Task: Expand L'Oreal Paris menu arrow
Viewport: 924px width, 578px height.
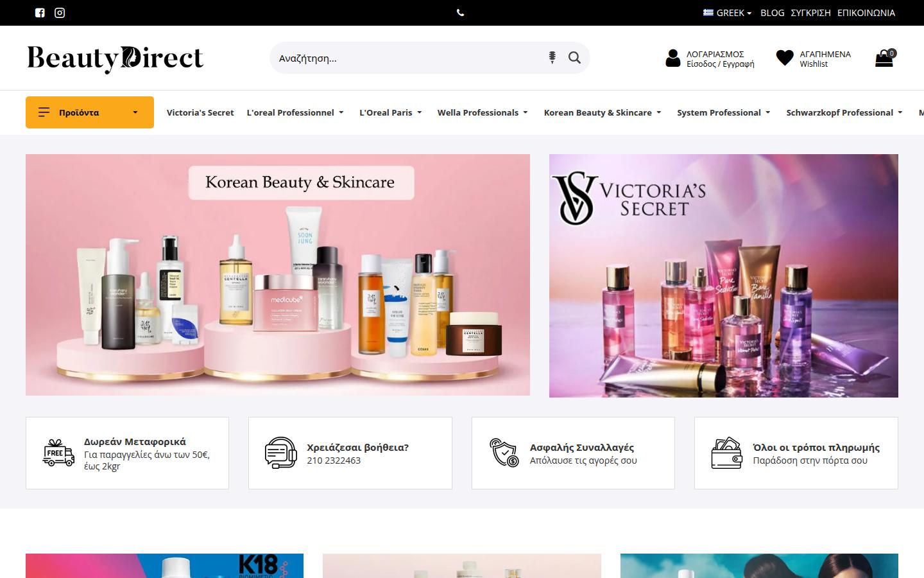Action: coord(420,112)
